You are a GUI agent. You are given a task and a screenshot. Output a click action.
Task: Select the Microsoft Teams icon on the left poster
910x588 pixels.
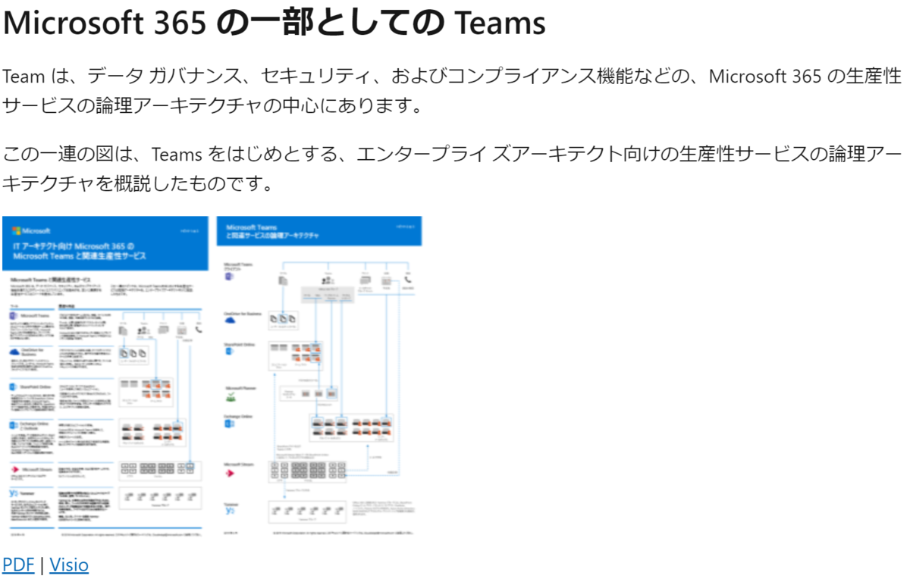coord(14,315)
